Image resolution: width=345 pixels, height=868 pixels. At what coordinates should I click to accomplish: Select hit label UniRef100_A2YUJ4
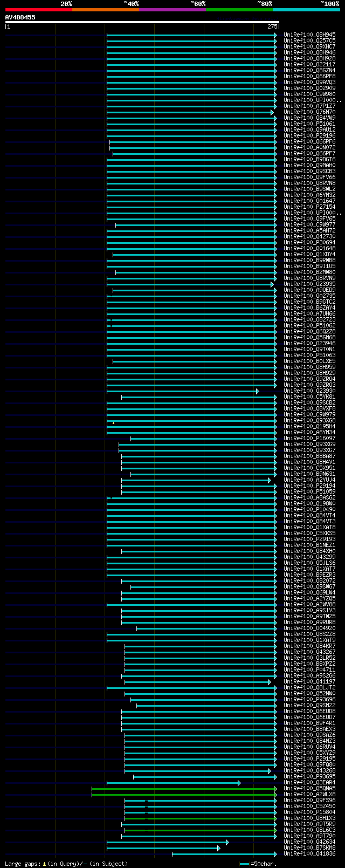coord(309,480)
